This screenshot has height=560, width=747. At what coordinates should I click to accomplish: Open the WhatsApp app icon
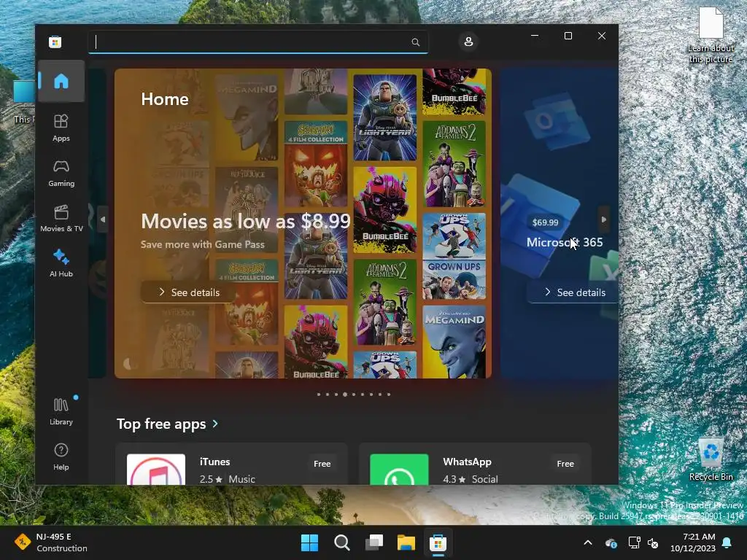click(399, 470)
